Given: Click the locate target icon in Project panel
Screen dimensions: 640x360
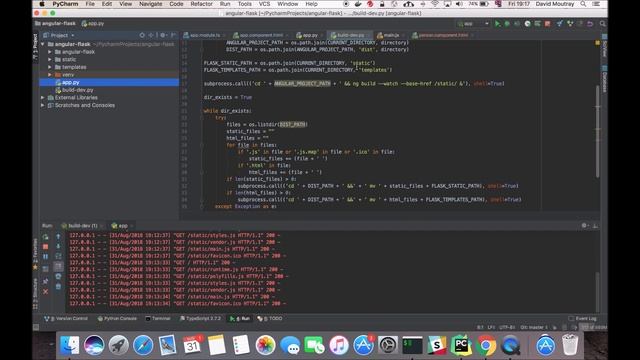Looking at the screenshot, I should (x=142, y=36).
